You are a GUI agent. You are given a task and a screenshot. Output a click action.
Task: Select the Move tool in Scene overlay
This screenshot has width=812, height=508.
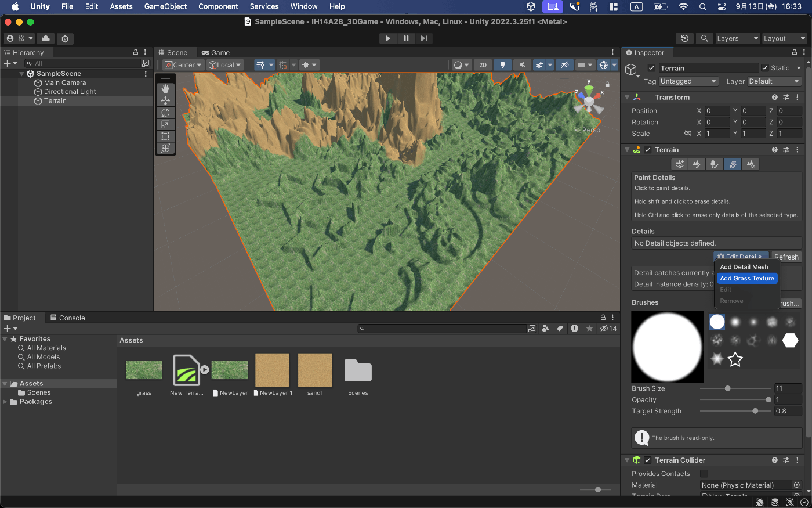(x=165, y=100)
